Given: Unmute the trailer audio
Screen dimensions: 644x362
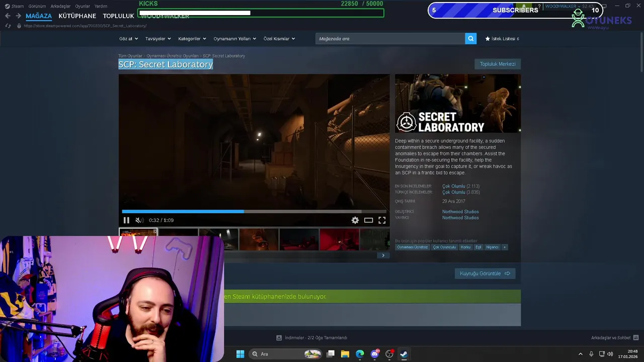Looking at the screenshot, I should (139, 220).
